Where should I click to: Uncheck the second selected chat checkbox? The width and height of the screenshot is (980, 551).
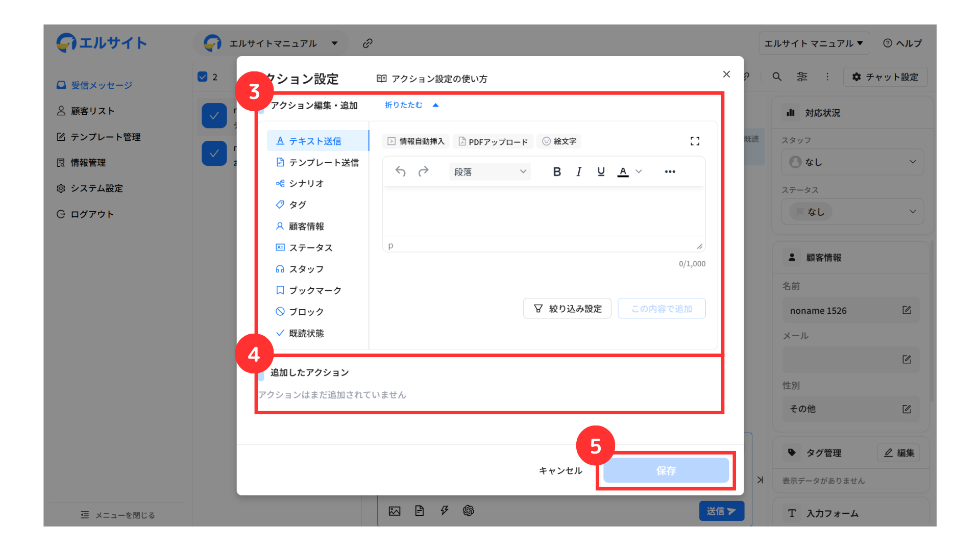coord(214,153)
